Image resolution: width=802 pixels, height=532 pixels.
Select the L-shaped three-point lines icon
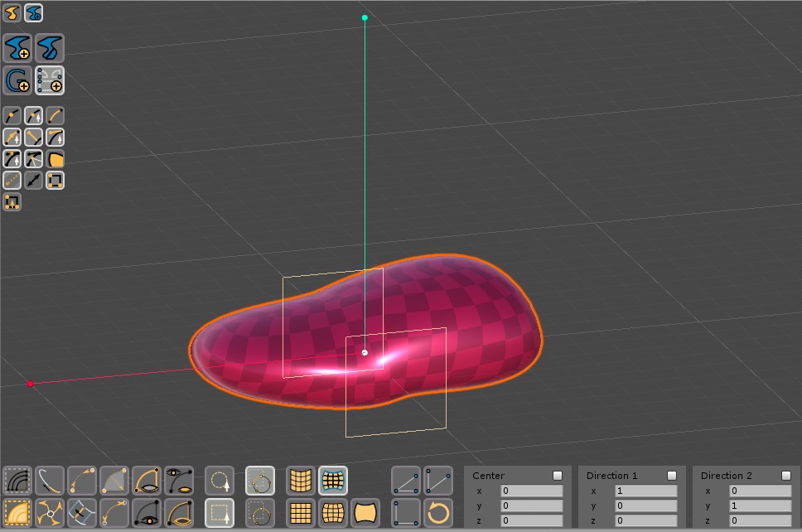[406, 513]
